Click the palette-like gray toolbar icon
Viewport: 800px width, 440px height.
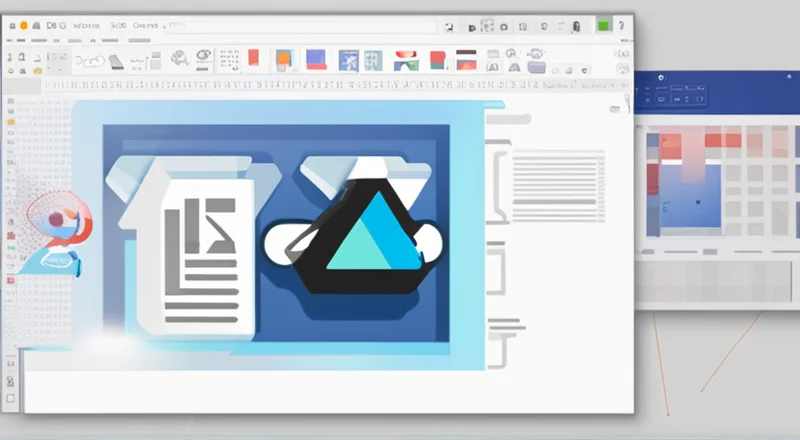179,58
